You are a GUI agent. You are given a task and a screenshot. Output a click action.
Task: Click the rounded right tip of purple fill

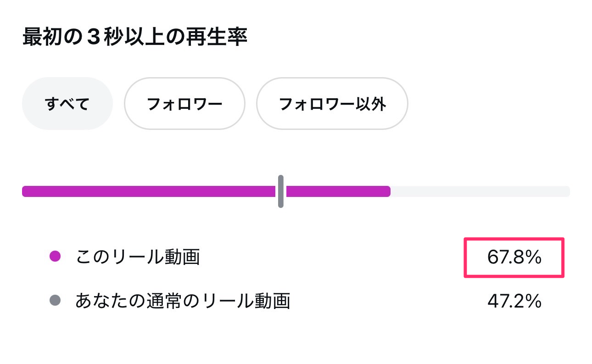388,191
